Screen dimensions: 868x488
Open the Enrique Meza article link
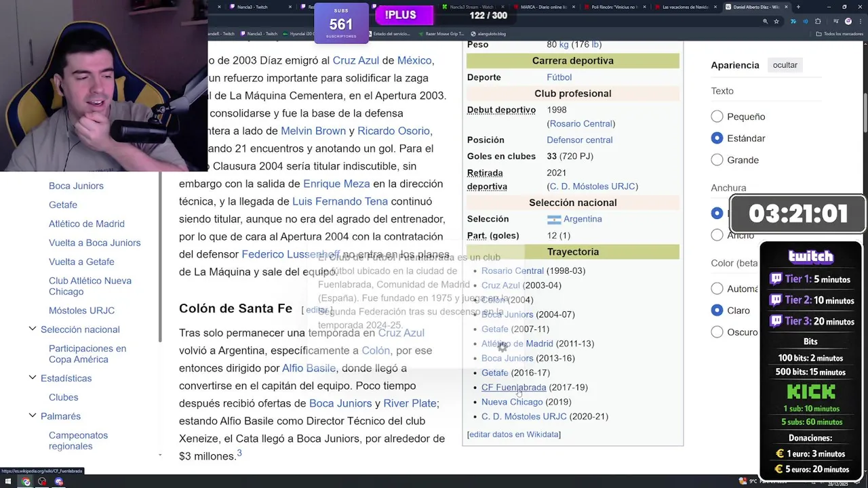tap(336, 184)
